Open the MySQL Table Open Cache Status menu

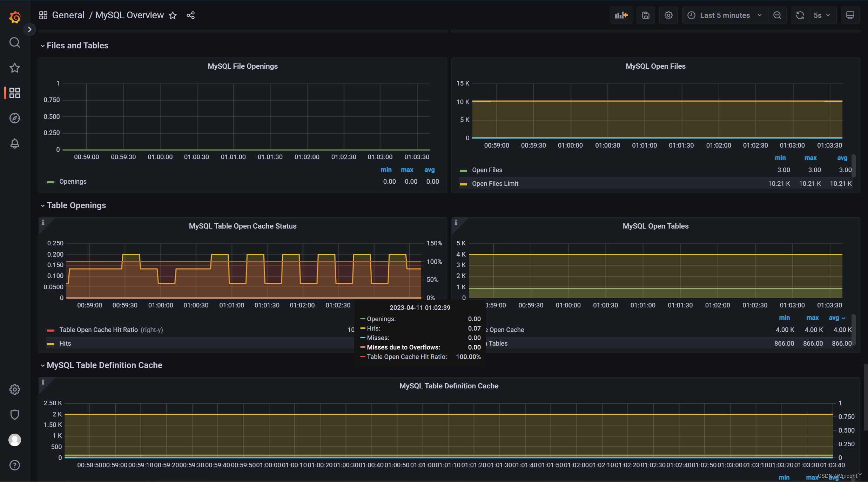[x=243, y=226]
